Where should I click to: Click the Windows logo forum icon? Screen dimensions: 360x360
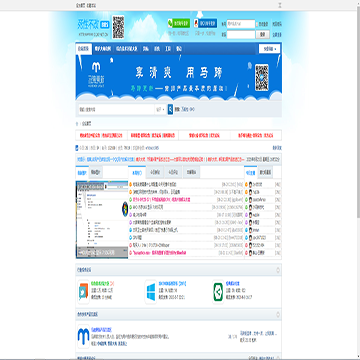pyautogui.click(x=151, y=292)
